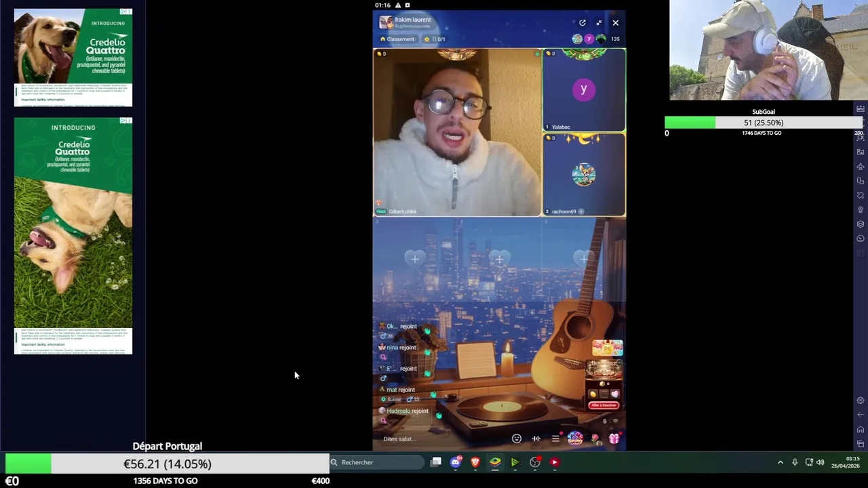868x488 pixels.
Task: Send a rose gift icon
Action: pos(595,439)
